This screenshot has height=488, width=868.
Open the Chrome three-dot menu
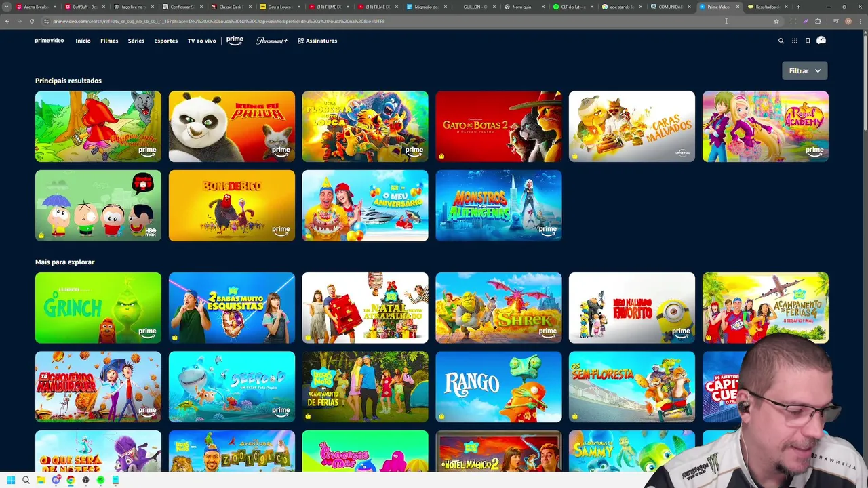(x=859, y=21)
